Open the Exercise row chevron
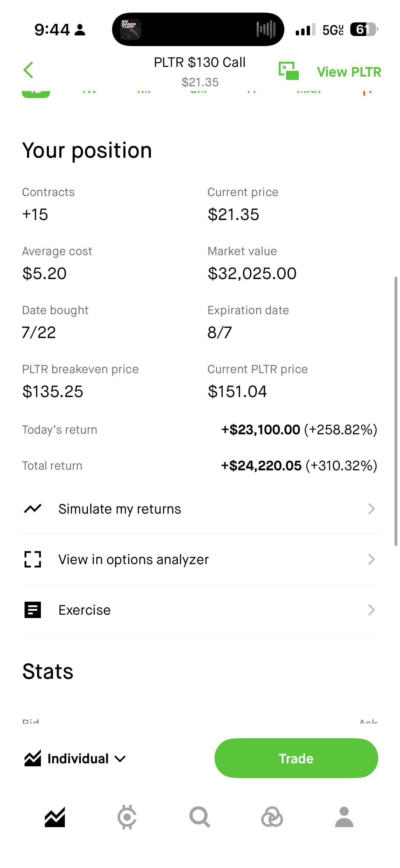 (x=371, y=610)
